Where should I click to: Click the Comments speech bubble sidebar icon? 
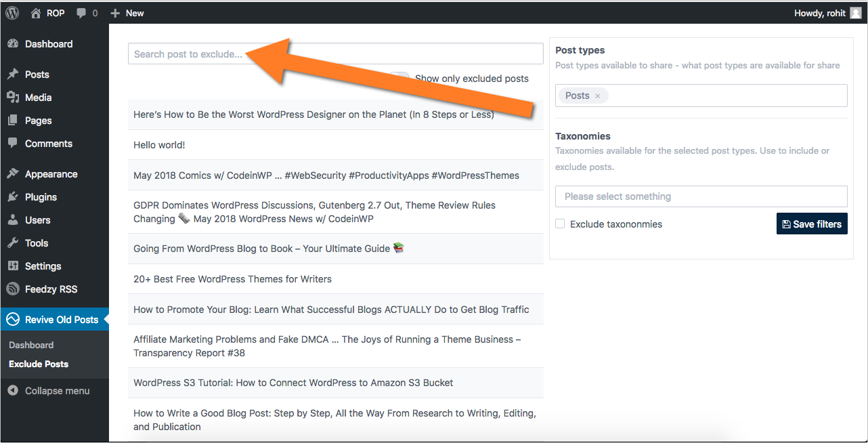(13, 144)
